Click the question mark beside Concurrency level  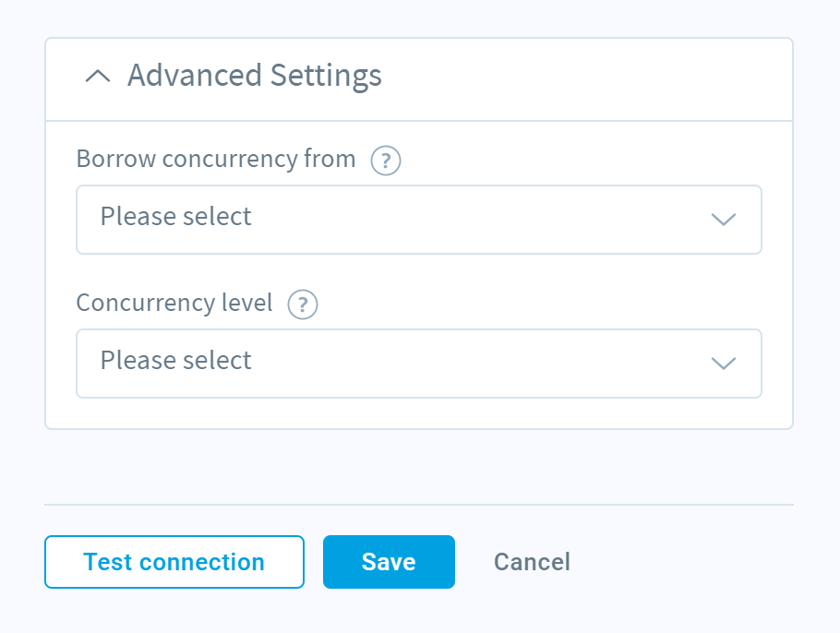coord(303,305)
